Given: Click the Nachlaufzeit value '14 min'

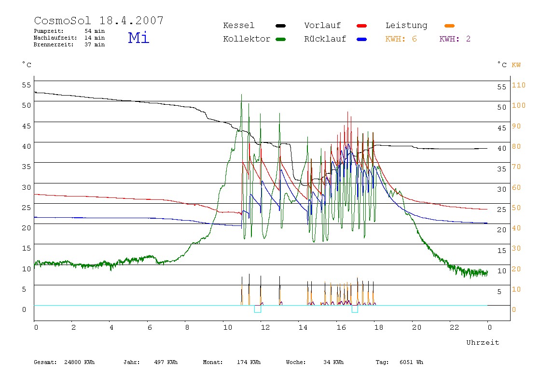Looking at the screenshot, I should 94,38.
